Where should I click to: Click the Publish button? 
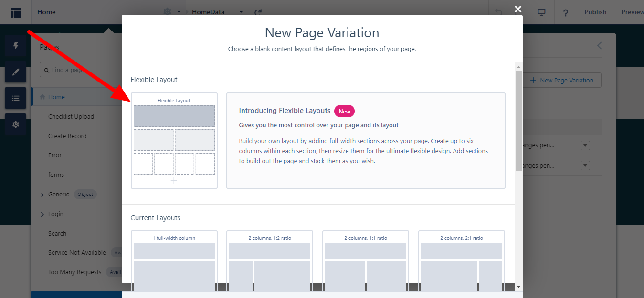coord(595,12)
